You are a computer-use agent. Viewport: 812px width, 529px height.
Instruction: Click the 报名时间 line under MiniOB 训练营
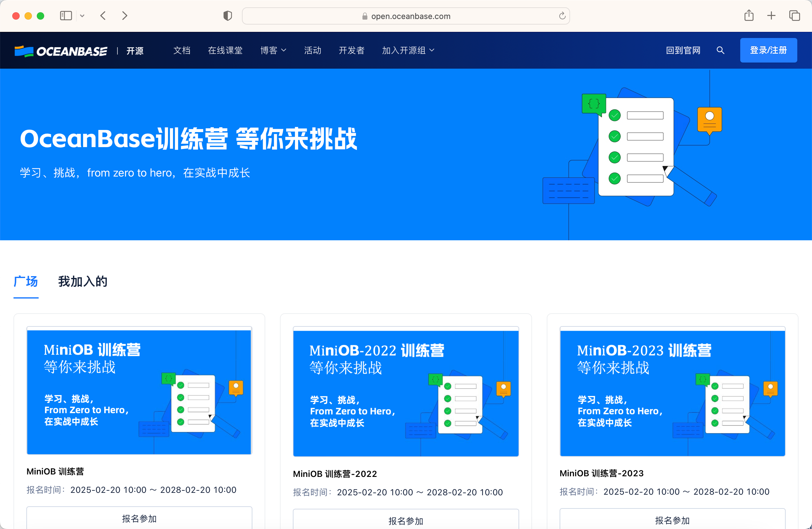click(131, 490)
